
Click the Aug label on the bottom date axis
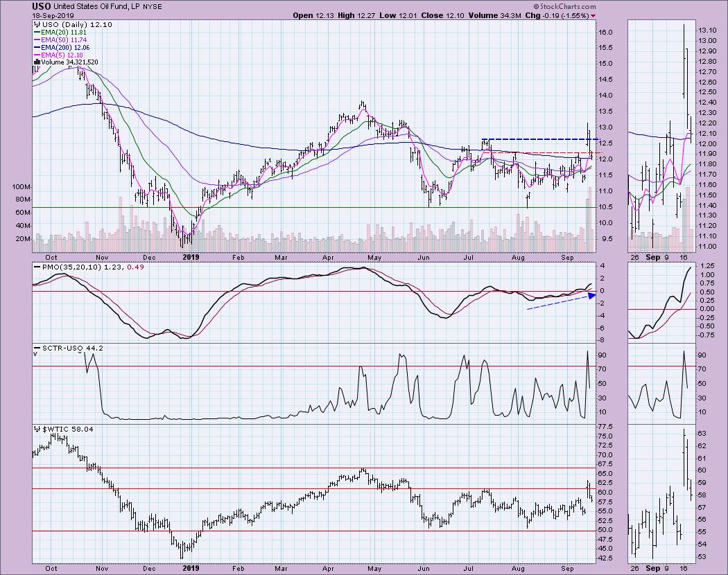[x=518, y=569]
